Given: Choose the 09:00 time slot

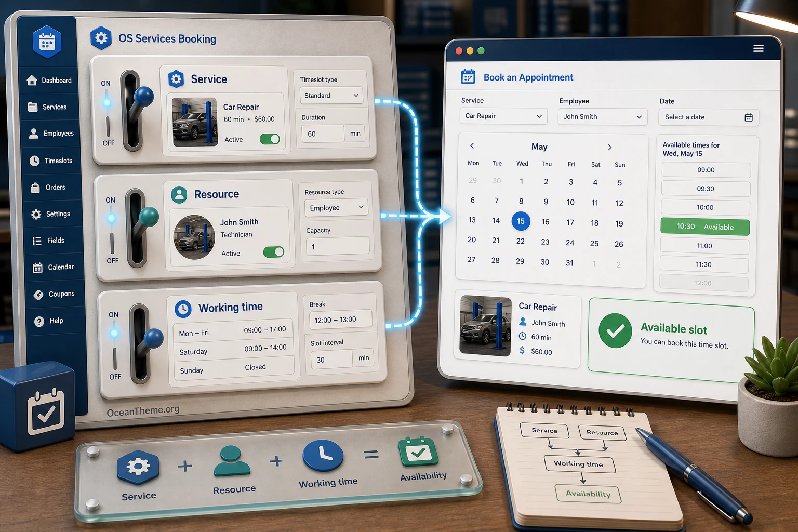Looking at the screenshot, I should [x=706, y=170].
